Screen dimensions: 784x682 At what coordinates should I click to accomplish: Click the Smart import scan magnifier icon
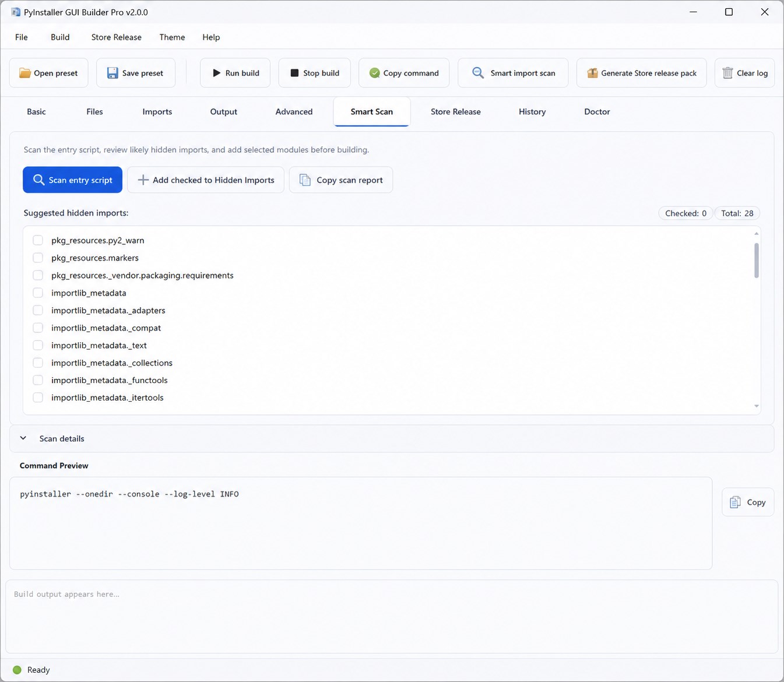[x=478, y=73]
